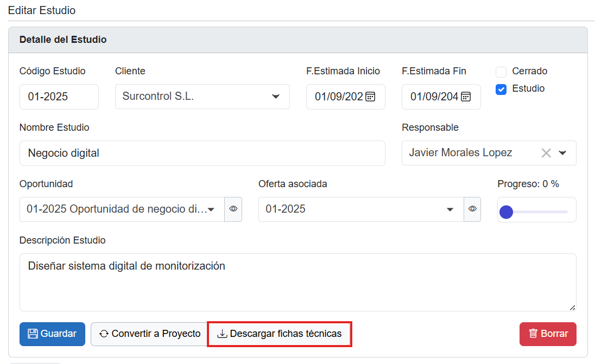Uncheck the Estudio checkbox
The height and width of the screenshot is (364, 595).
(x=501, y=90)
